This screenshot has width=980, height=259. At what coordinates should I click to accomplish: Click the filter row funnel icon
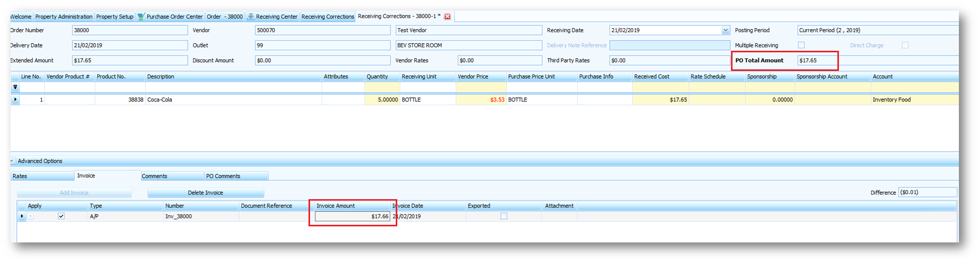coord(15,87)
